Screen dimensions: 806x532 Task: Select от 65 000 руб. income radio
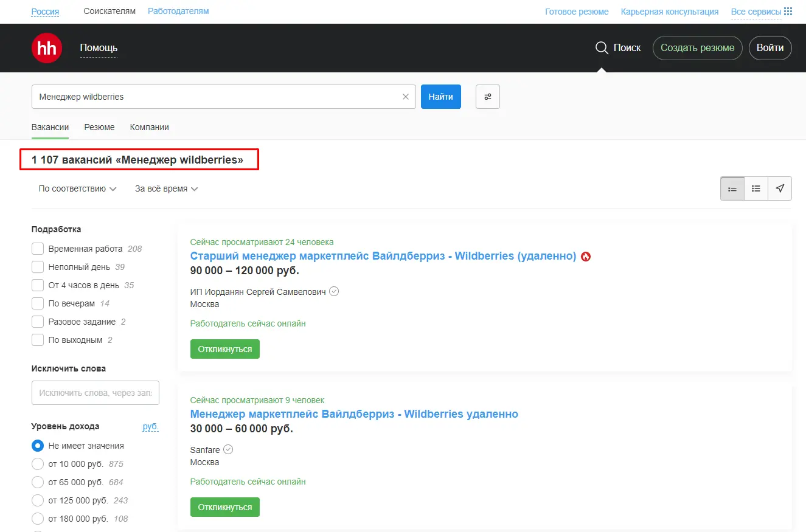[38, 482]
